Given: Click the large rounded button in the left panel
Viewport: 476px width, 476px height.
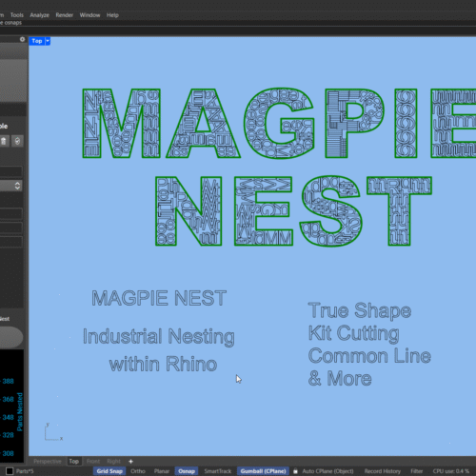Looking at the screenshot, I should 10,337.
